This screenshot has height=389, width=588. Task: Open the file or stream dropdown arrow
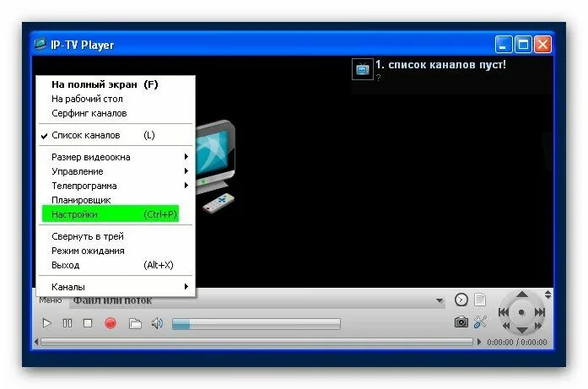(x=440, y=300)
